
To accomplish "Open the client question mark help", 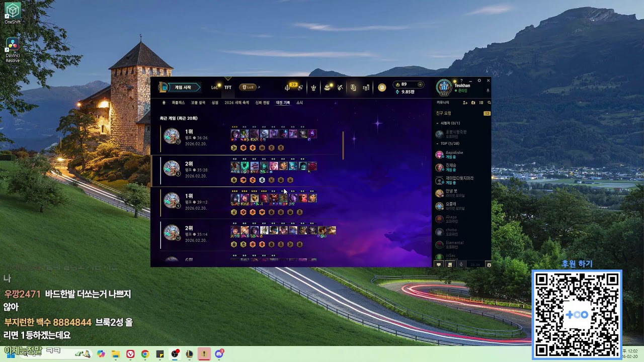I will pos(461,80).
